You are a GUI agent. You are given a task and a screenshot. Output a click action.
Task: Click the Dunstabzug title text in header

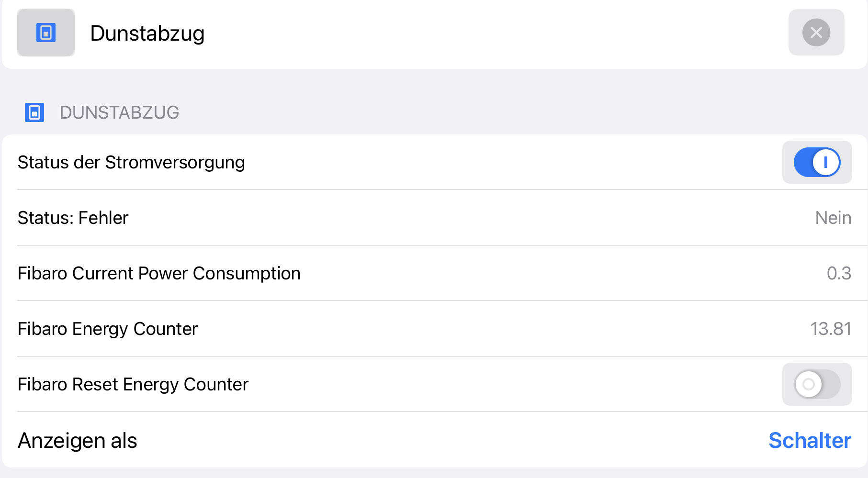pos(147,33)
